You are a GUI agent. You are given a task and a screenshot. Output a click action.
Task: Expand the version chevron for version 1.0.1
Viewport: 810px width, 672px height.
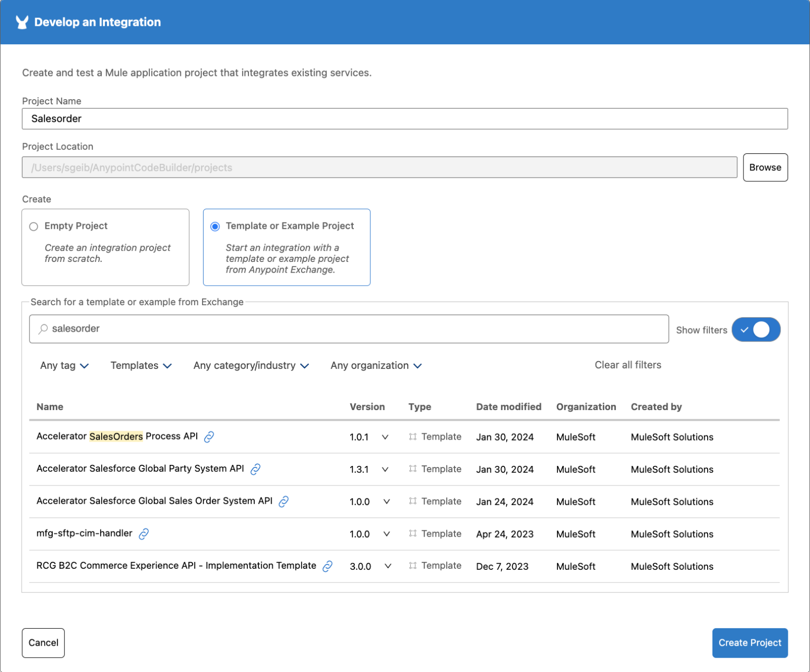(385, 437)
